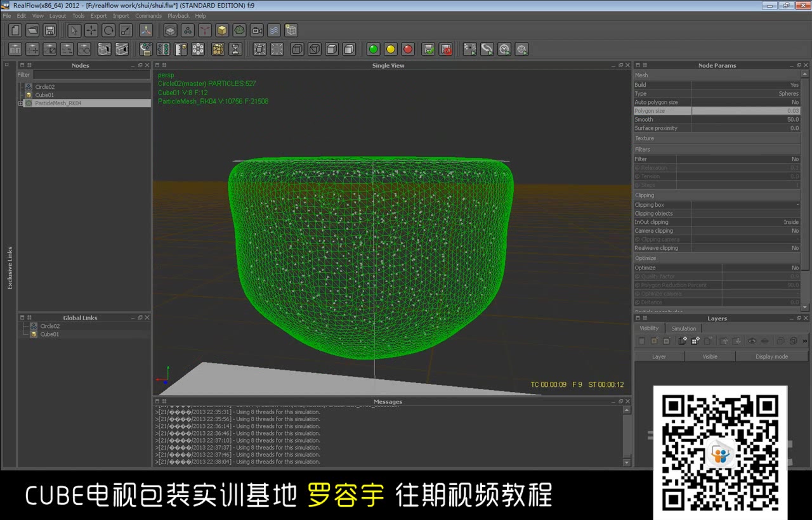Select Circle02 in the Nodes list
The width and height of the screenshot is (812, 520).
pos(44,87)
